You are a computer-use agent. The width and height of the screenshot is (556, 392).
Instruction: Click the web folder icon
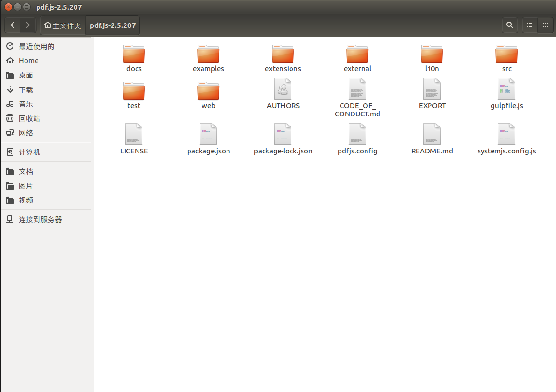(208, 91)
